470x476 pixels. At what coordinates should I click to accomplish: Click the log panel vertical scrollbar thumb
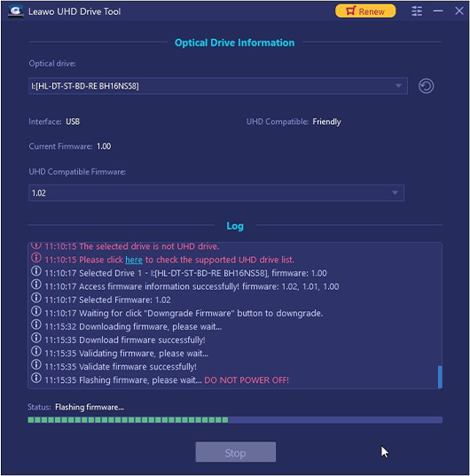point(440,377)
